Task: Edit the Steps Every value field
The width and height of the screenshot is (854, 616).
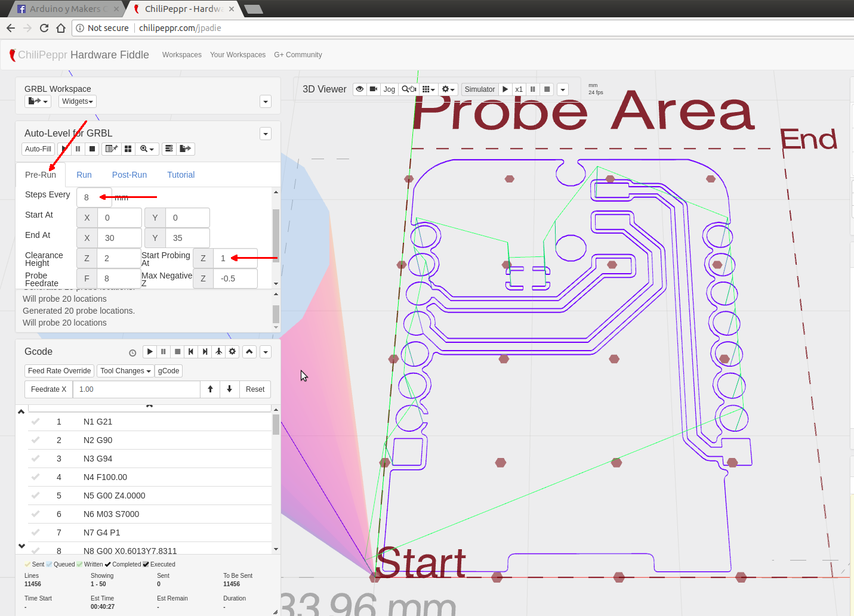Action: 93,197
